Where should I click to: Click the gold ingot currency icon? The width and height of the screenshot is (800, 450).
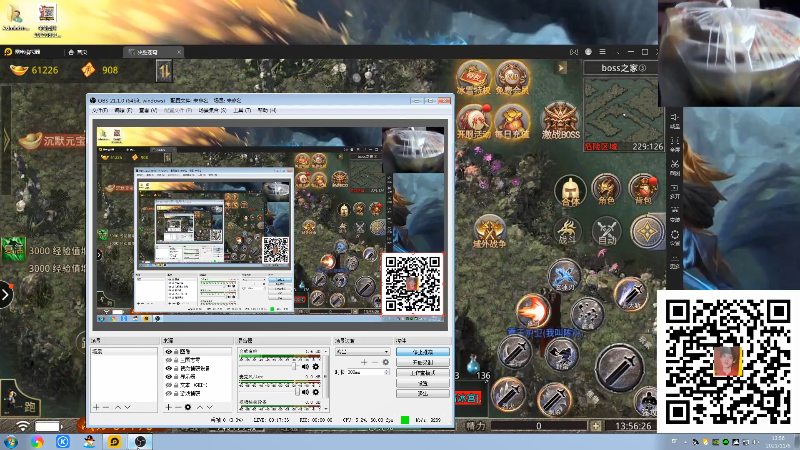[19, 70]
